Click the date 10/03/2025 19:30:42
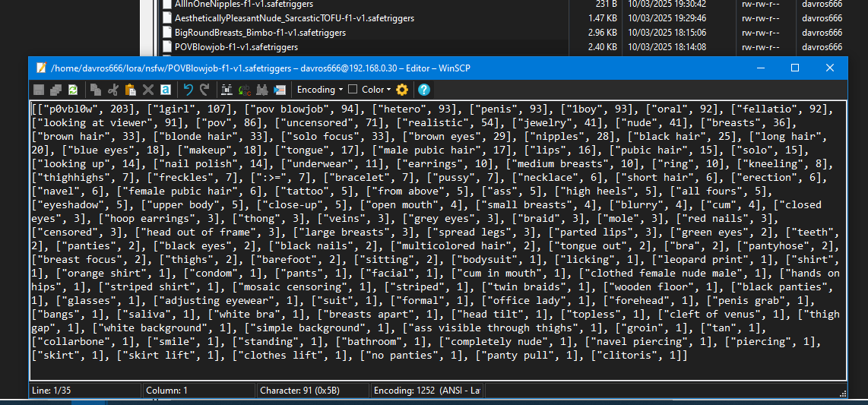Image resolution: width=868 pixels, height=405 pixels. click(x=667, y=4)
